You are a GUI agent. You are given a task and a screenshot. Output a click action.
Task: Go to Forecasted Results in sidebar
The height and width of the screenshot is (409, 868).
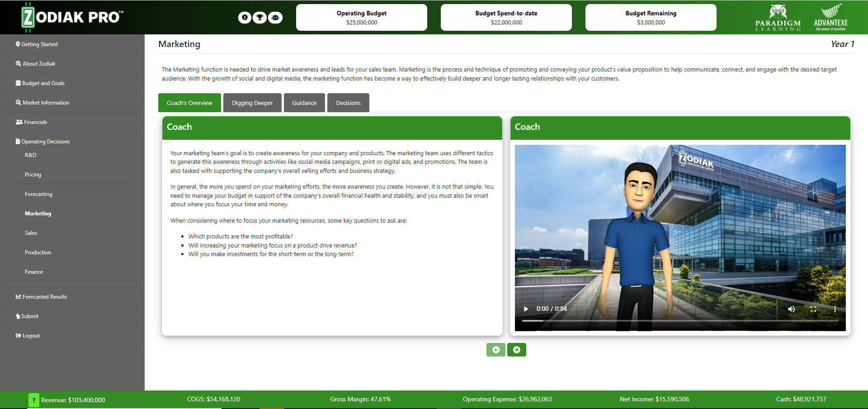[44, 297]
